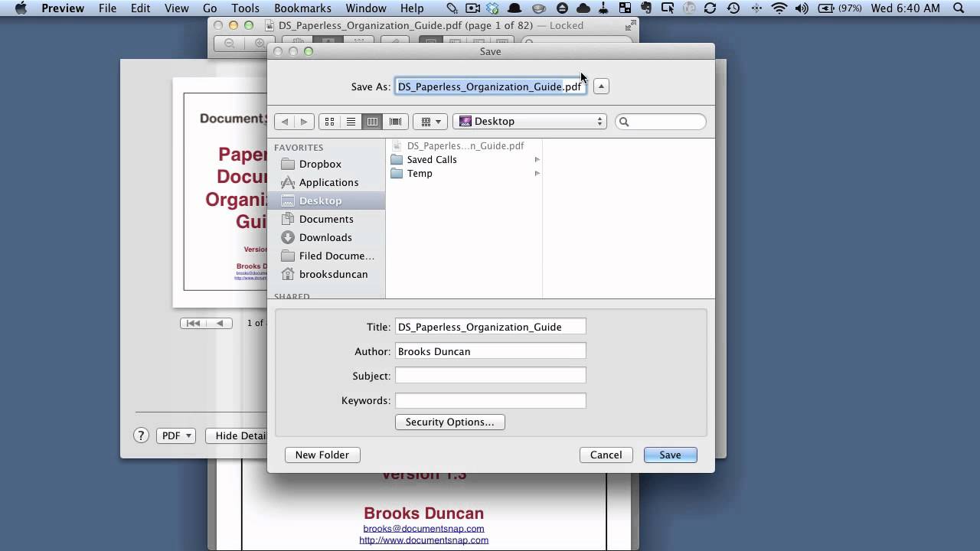Jump to first page in print preview
This screenshot has width=980, height=551.
coord(194,323)
